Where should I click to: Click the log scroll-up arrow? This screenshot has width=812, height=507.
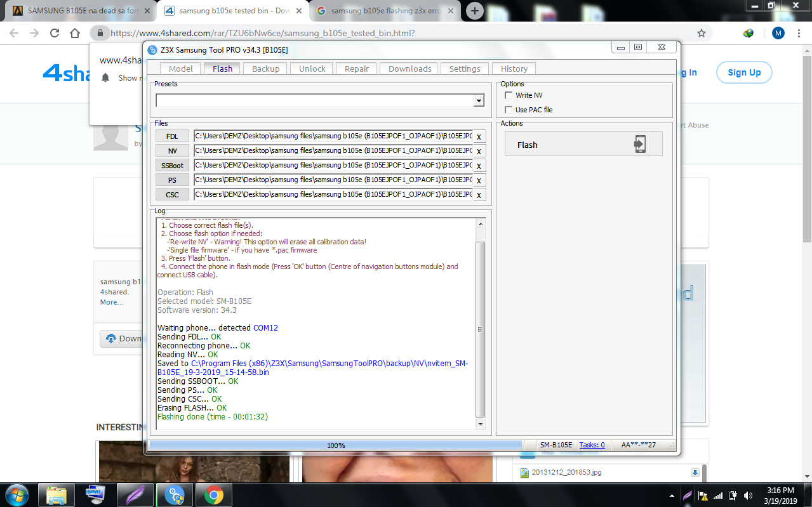[x=480, y=224]
